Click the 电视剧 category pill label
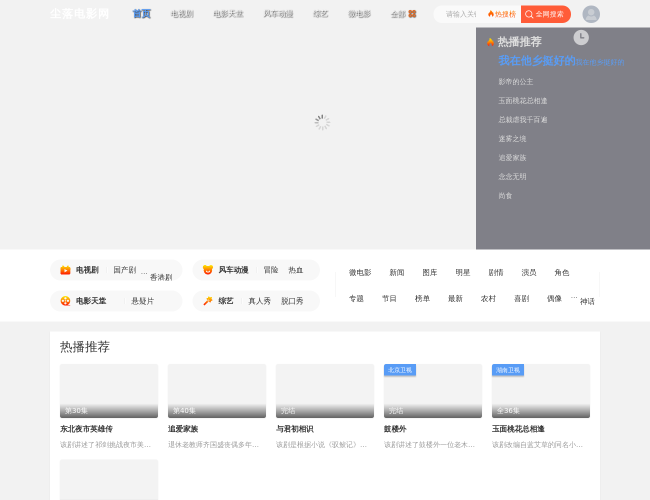Viewport: 650px width, 500px height. [x=87, y=270]
